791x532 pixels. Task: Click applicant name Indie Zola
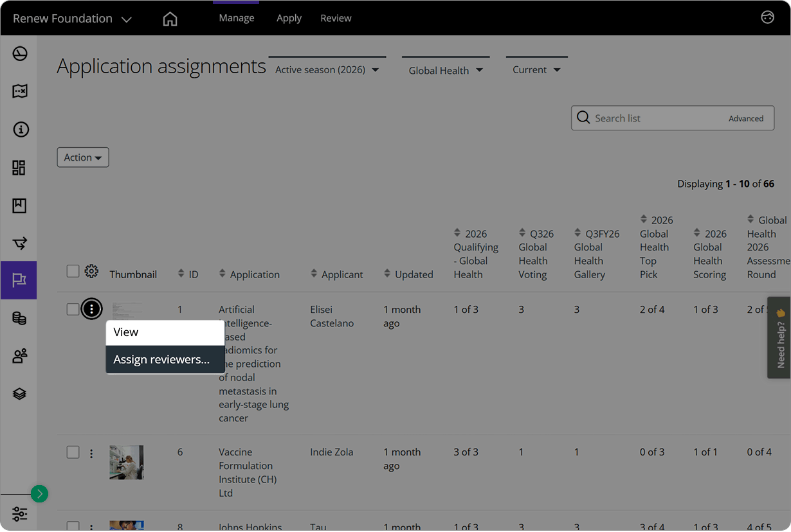point(332,452)
